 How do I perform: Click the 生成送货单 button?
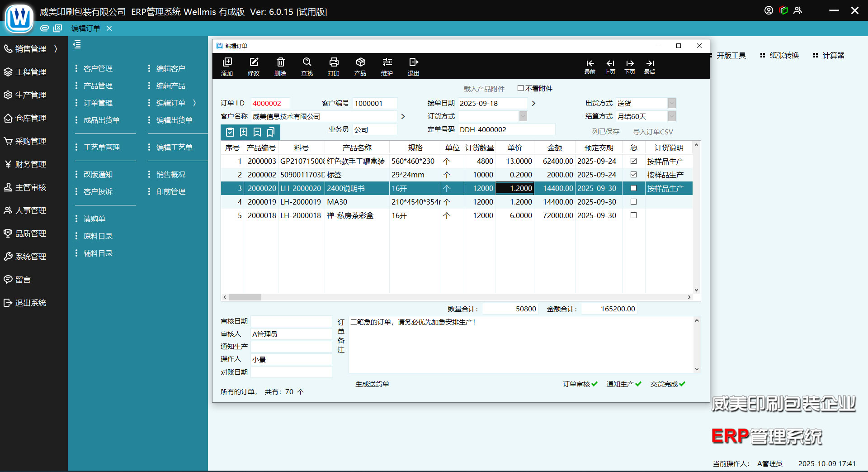[372, 384]
